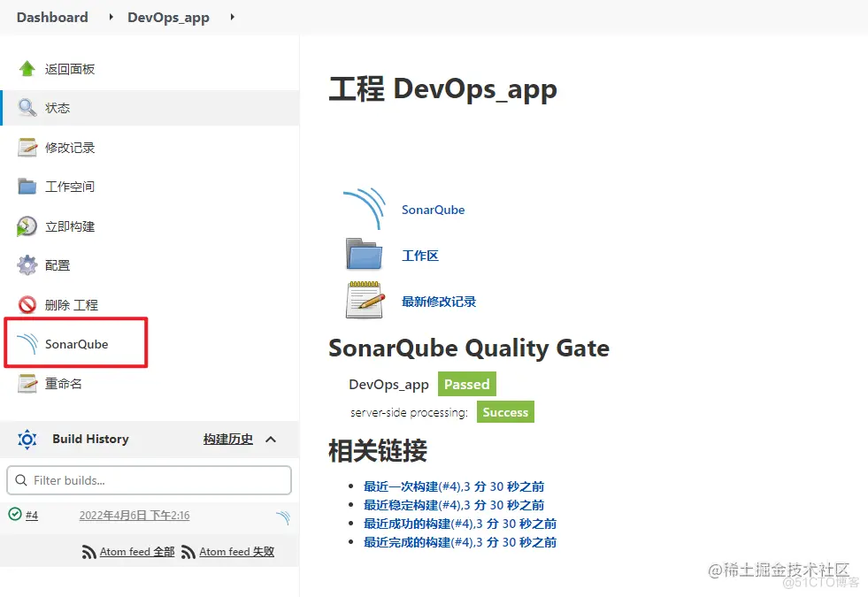Click the gear icon beside 配置
The width and height of the screenshot is (868, 597).
[27, 265]
